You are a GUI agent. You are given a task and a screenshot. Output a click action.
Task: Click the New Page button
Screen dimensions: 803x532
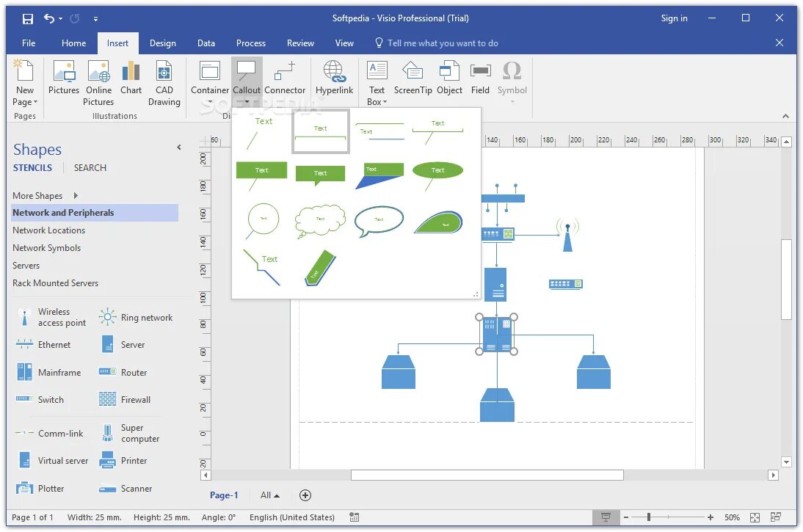tap(24, 82)
